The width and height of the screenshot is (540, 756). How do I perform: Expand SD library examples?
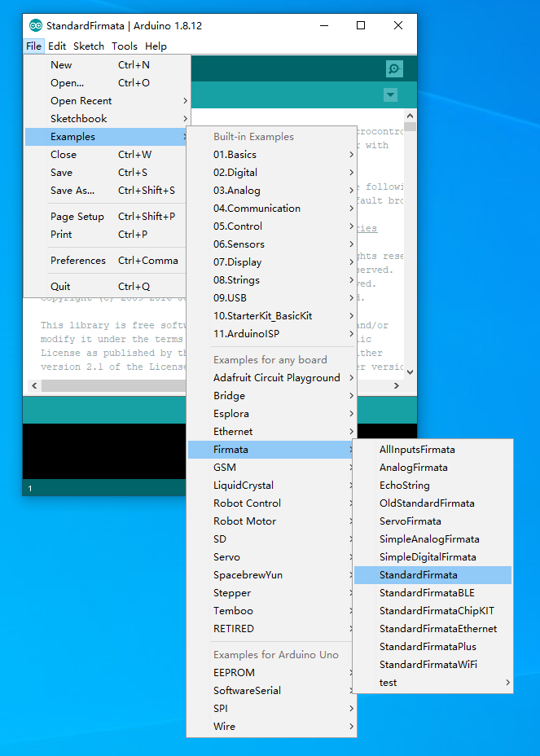point(271,539)
